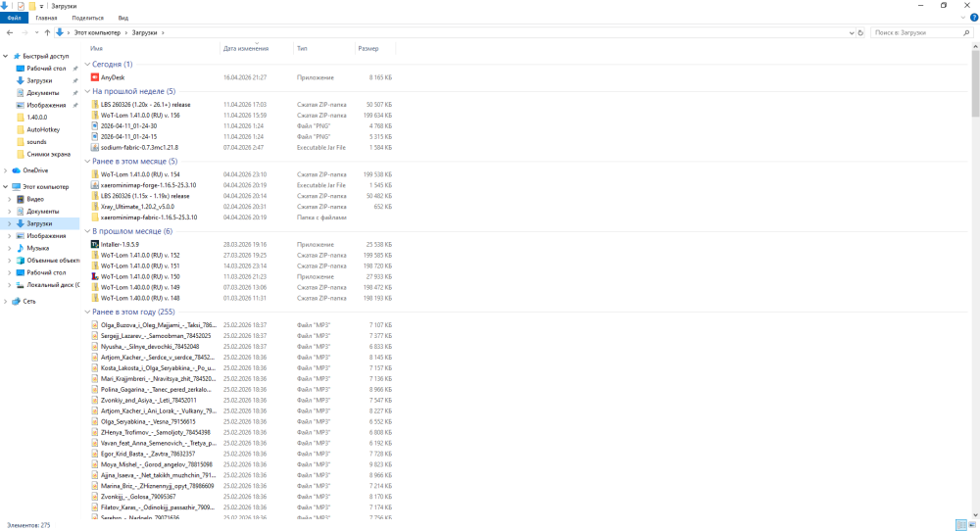
Task: Select the Intaller-1.9.5.9 application icon
Action: click(x=94, y=244)
